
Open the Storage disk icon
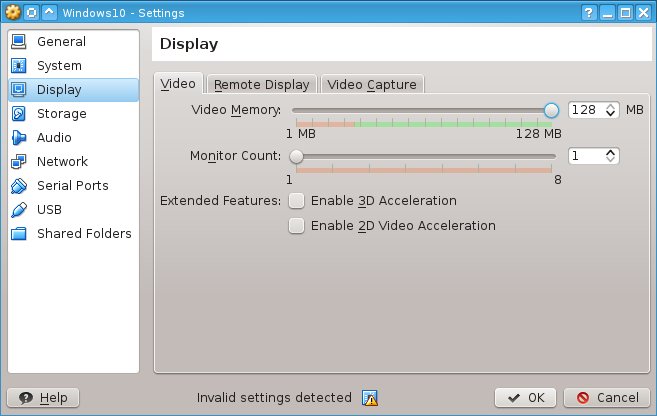tap(19, 114)
